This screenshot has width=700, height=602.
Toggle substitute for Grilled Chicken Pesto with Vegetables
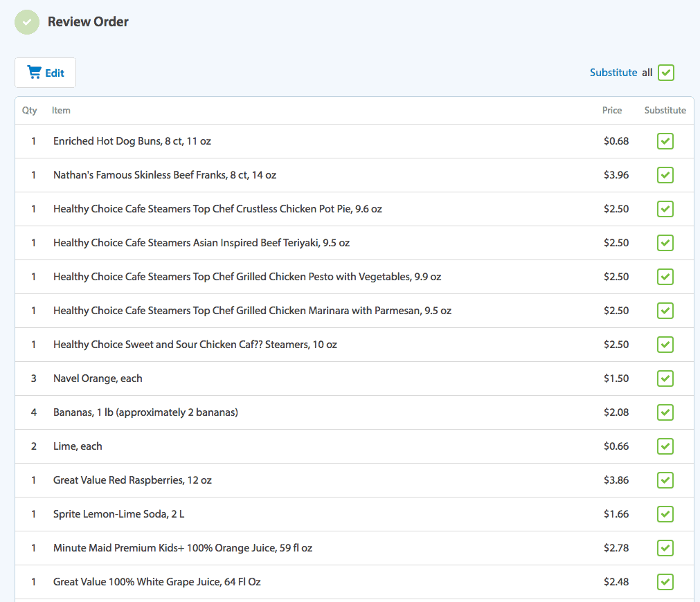665,277
